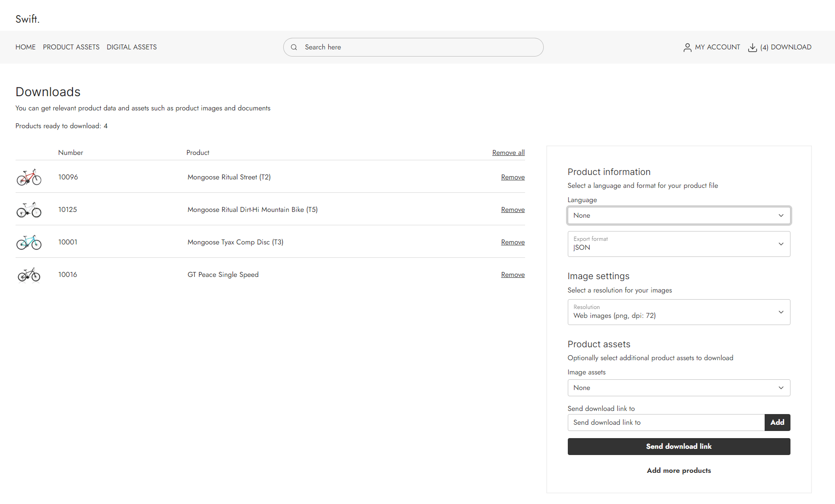The height and width of the screenshot is (504, 835).
Task: Click the download tray icon
Action: click(752, 48)
